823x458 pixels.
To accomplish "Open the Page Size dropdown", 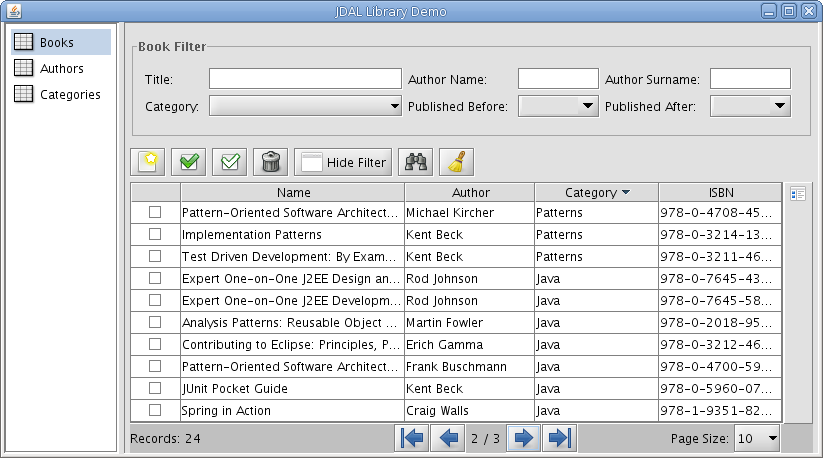I will (757, 438).
